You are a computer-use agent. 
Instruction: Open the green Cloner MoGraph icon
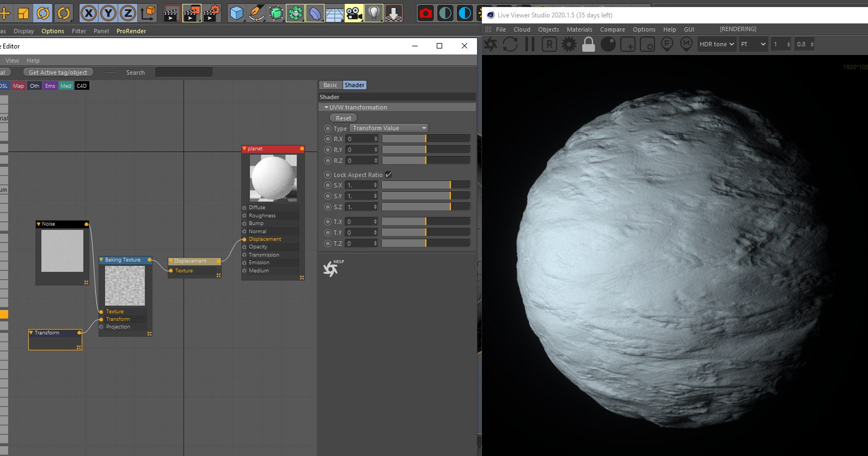295,13
